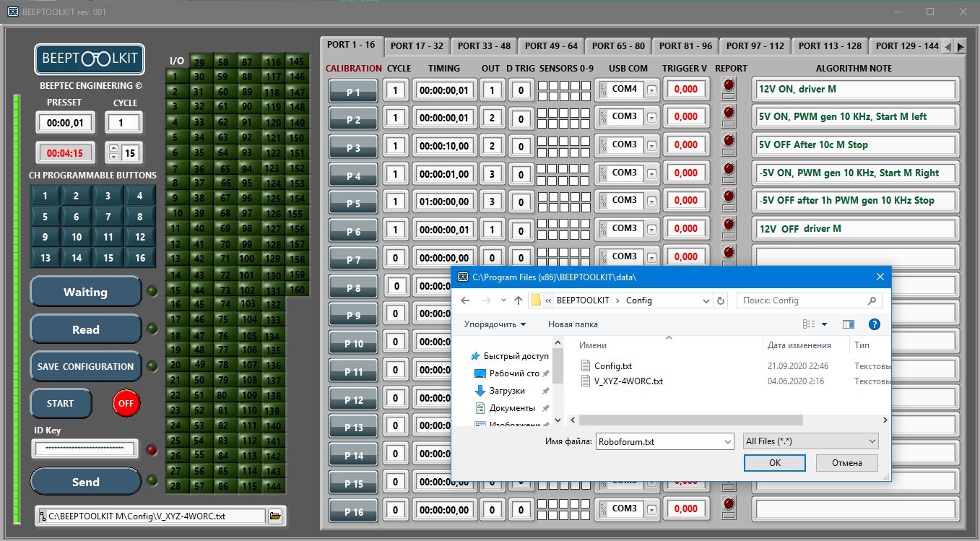Viewport: 980px width, 541px height.
Task: Toggle the red OFF button
Action: coord(126,403)
